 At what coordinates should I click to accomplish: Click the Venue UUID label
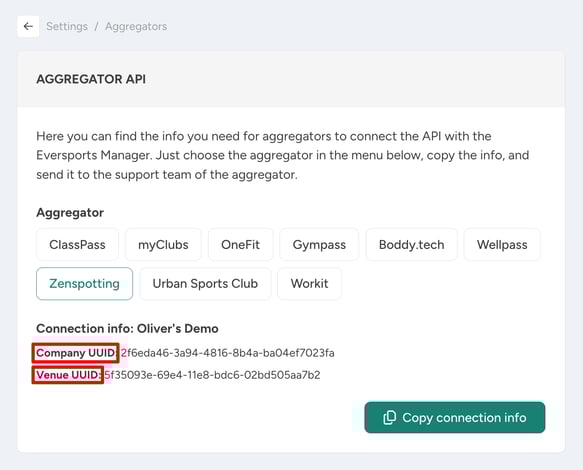point(68,375)
